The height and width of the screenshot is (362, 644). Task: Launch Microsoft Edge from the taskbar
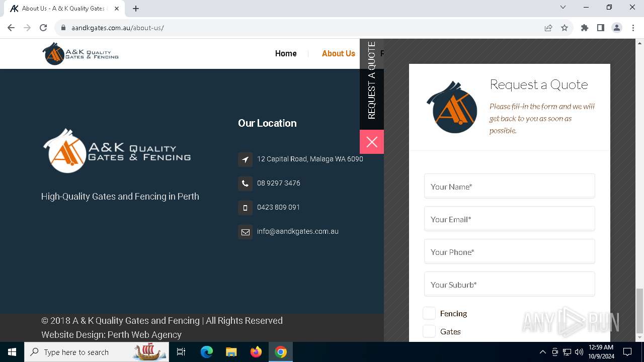207,352
